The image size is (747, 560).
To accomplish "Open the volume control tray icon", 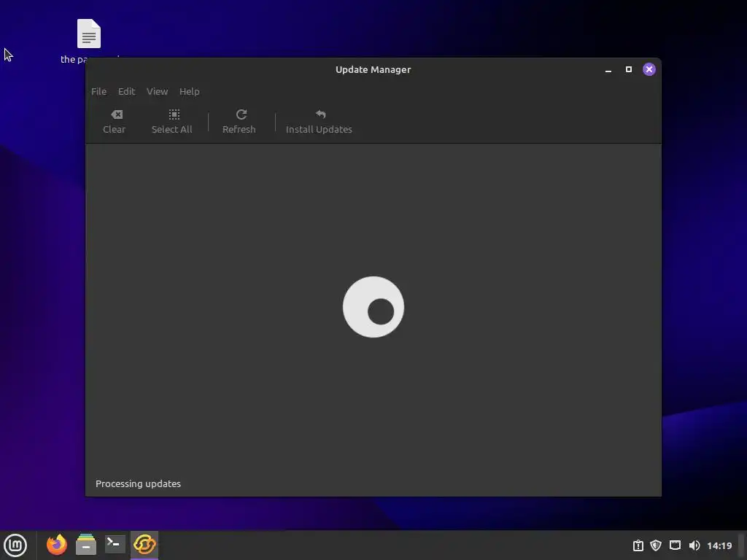I will (694, 545).
